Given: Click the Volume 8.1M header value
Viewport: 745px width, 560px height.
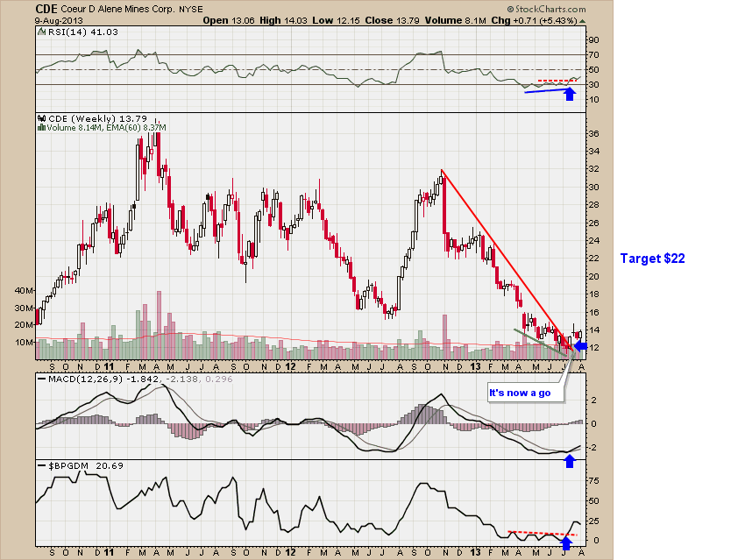Looking at the screenshot, I should pos(456,21).
